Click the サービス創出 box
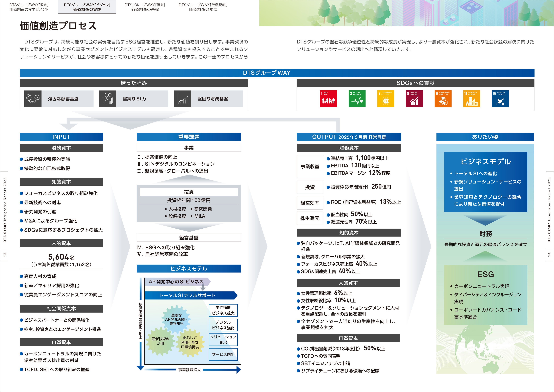554x392 pixels. pyautogui.click(x=223, y=354)
